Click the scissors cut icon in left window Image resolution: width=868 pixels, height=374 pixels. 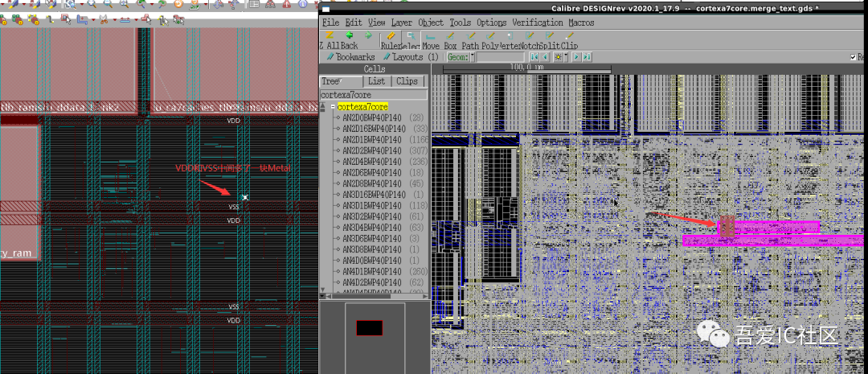pos(104,19)
